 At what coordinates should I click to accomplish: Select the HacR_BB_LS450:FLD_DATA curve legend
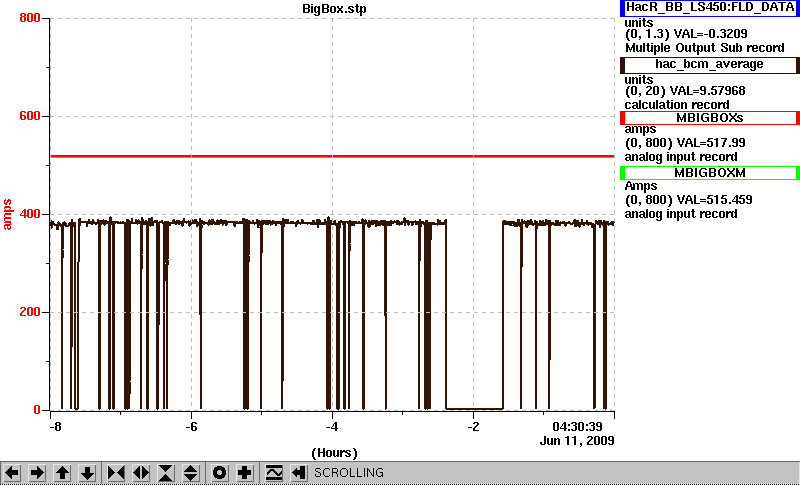pos(710,8)
